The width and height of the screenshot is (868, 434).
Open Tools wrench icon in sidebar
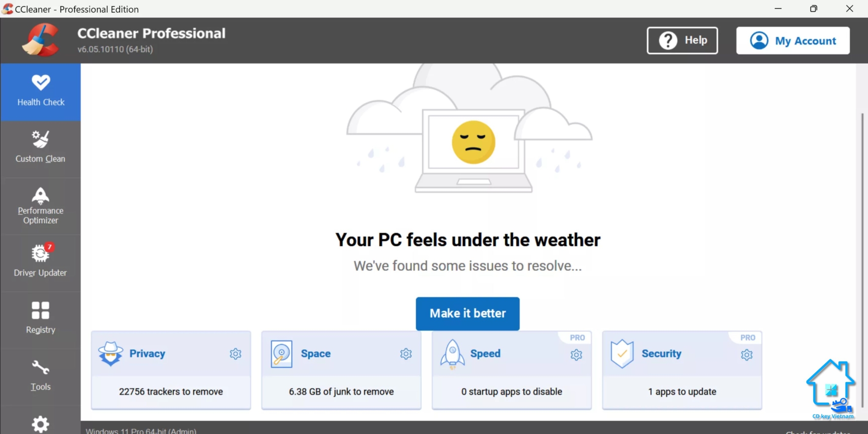[41, 367]
